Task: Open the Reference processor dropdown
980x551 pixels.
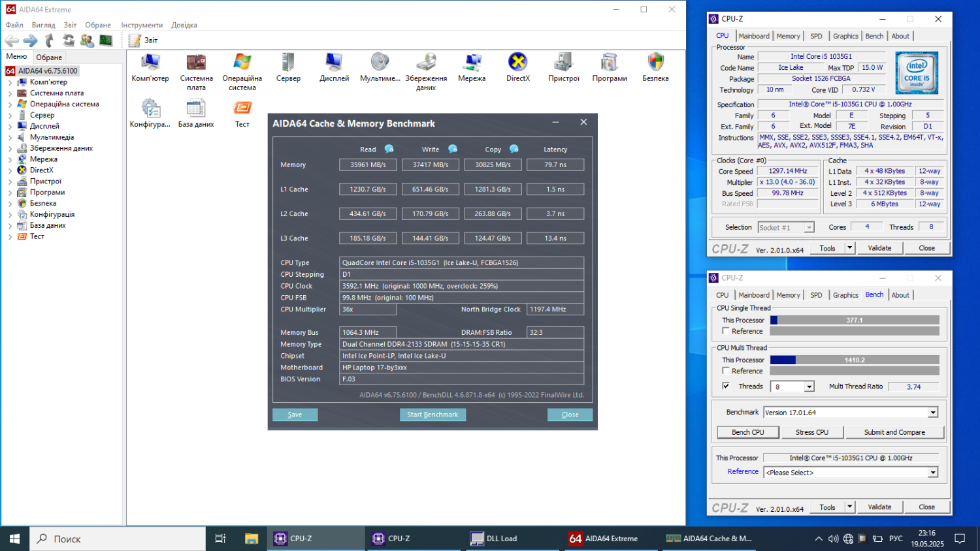Action: click(933, 473)
